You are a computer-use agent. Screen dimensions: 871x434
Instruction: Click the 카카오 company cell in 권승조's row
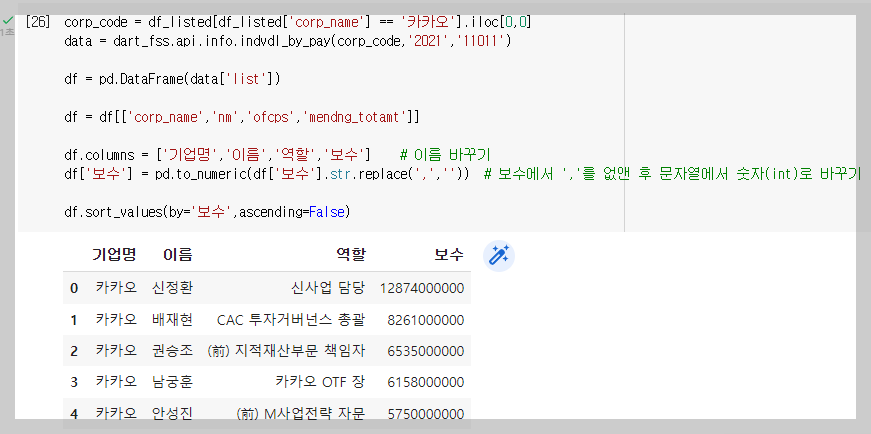coord(116,351)
